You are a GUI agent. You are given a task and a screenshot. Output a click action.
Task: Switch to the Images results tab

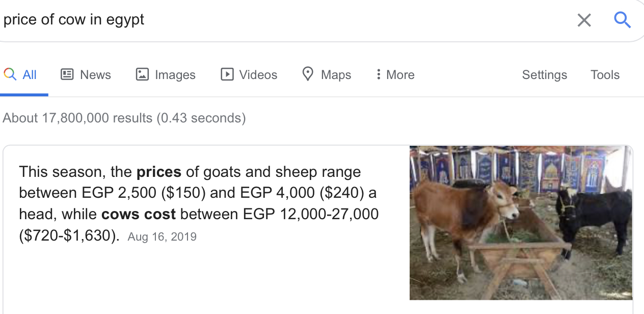[175, 75]
